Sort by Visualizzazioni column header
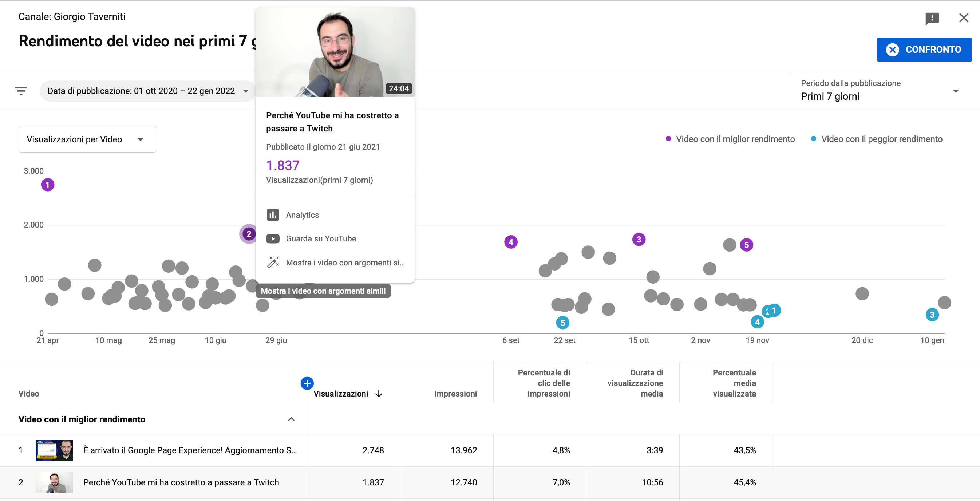The height and width of the screenshot is (501, 980). coord(340,393)
